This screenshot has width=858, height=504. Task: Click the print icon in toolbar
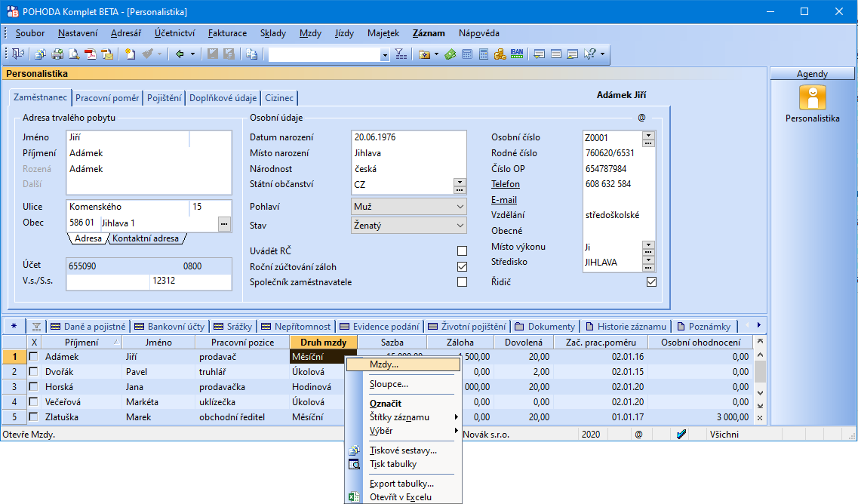(57, 54)
